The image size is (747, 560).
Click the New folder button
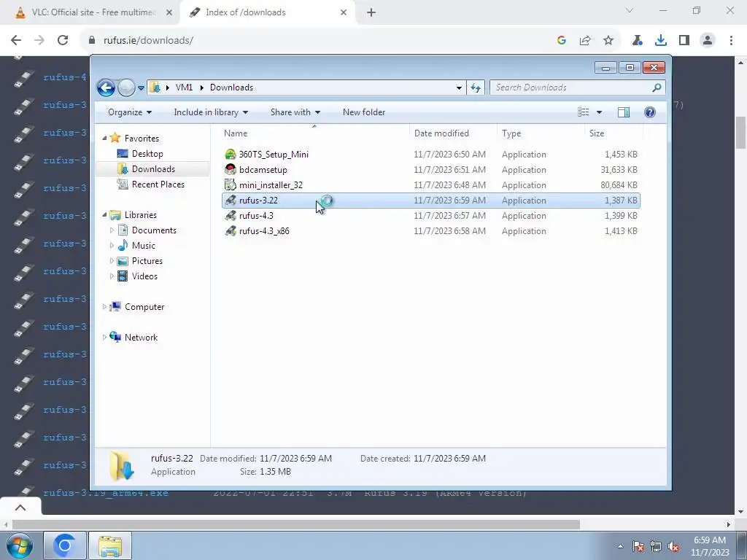point(364,112)
